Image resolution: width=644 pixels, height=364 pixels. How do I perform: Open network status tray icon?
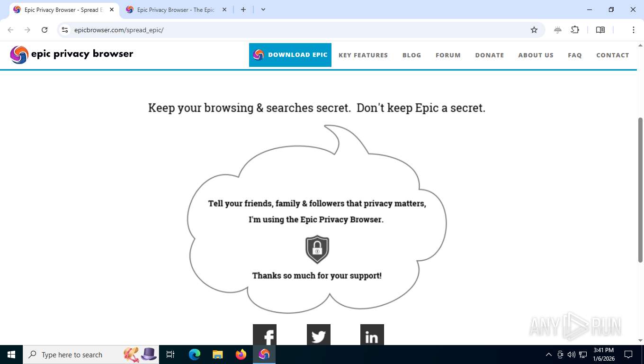pyautogui.click(x=583, y=355)
